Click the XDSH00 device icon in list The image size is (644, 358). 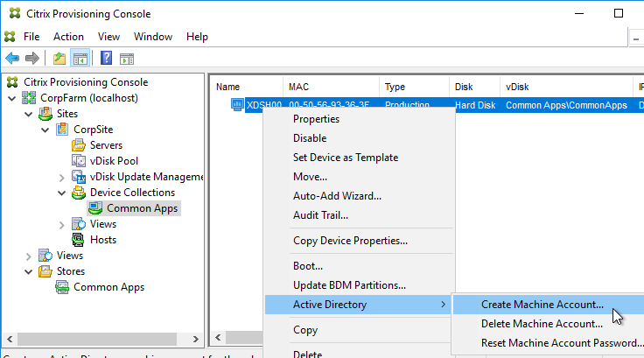[237, 104]
